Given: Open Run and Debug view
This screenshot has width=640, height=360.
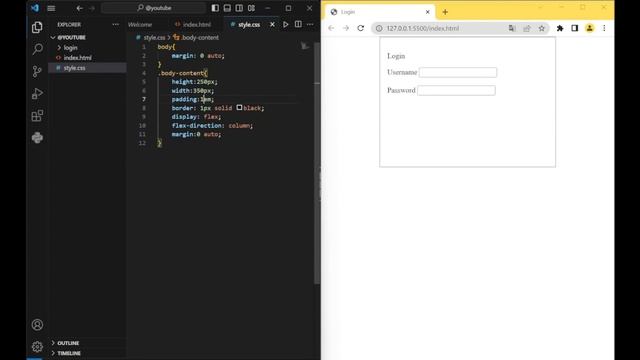Looking at the screenshot, I should click(37, 93).
